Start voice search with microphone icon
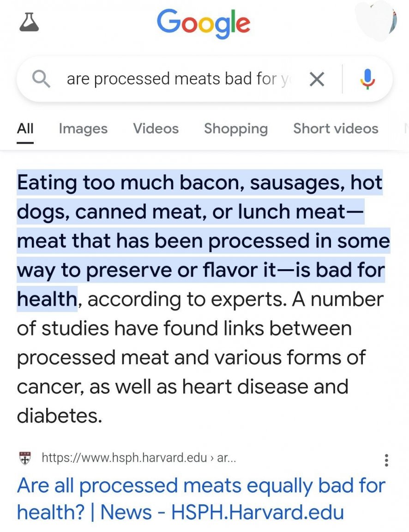This screenshot has height=532, width=409. [367, 79]
